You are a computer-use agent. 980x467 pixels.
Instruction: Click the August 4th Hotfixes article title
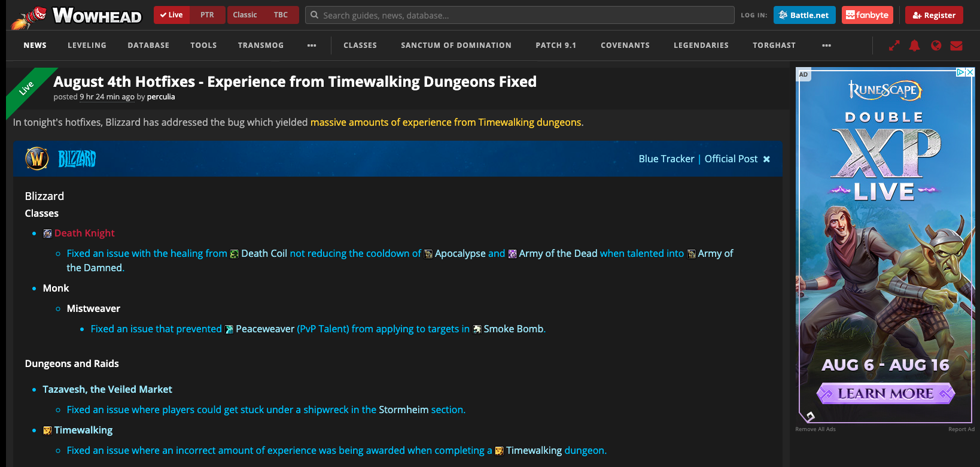click(x=295, y=82)
